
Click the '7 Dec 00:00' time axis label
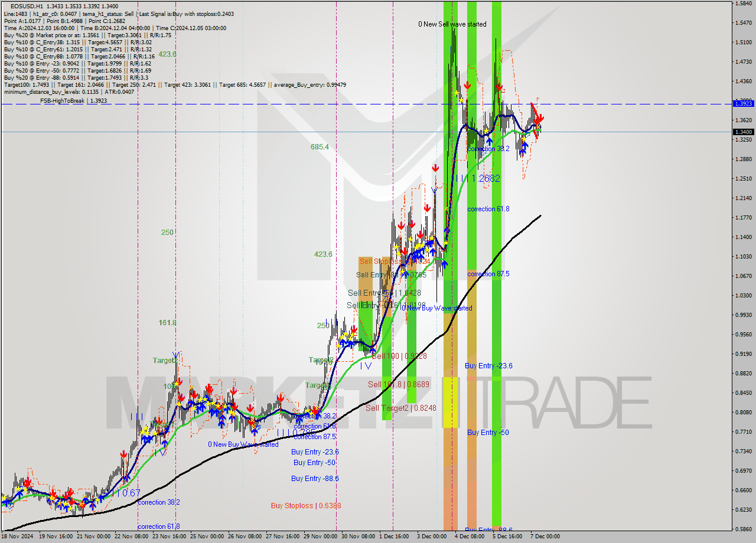coord(545,537)
